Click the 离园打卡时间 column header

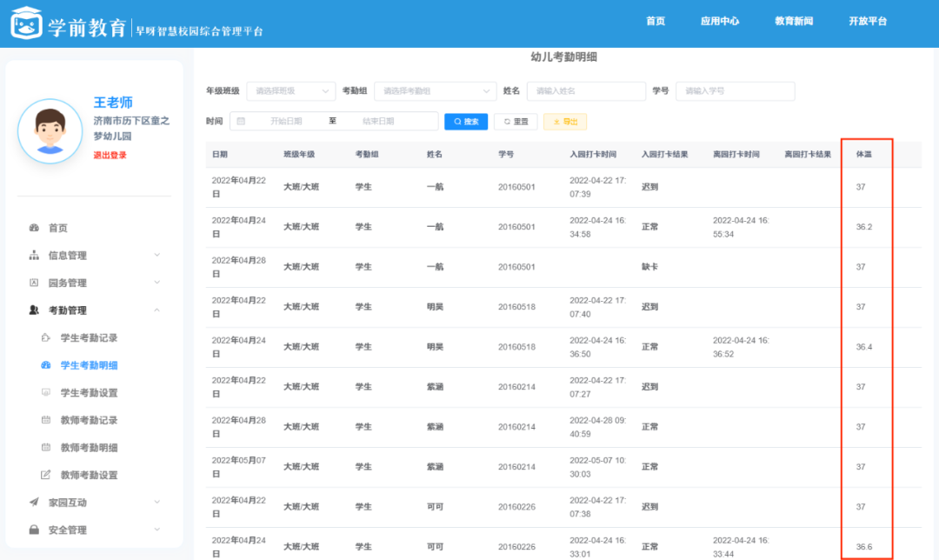(736, 154)
